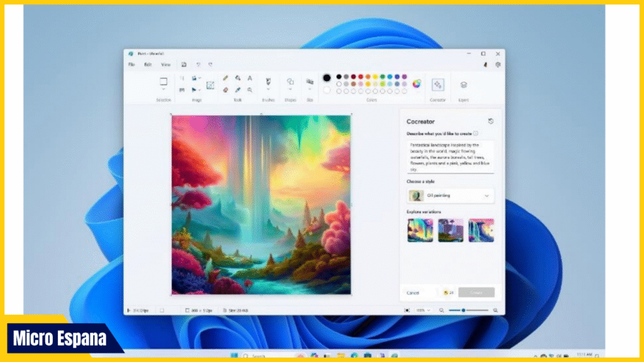Open the Cocreator button in the ribbon

coord(438,84)
